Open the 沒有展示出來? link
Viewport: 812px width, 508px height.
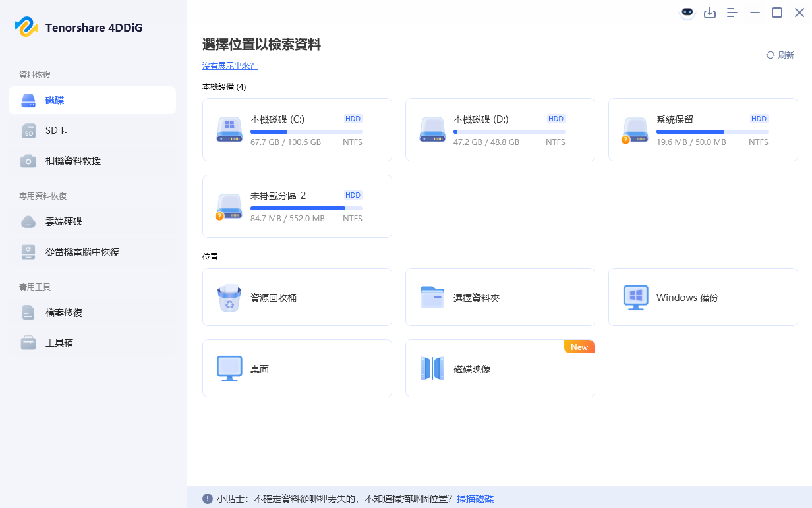coord(229,66)
